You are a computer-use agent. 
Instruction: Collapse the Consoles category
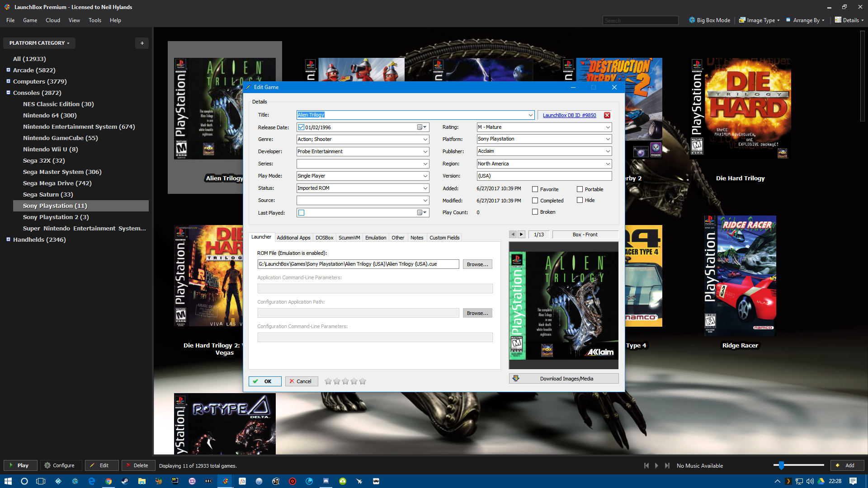tap(8, 93)
